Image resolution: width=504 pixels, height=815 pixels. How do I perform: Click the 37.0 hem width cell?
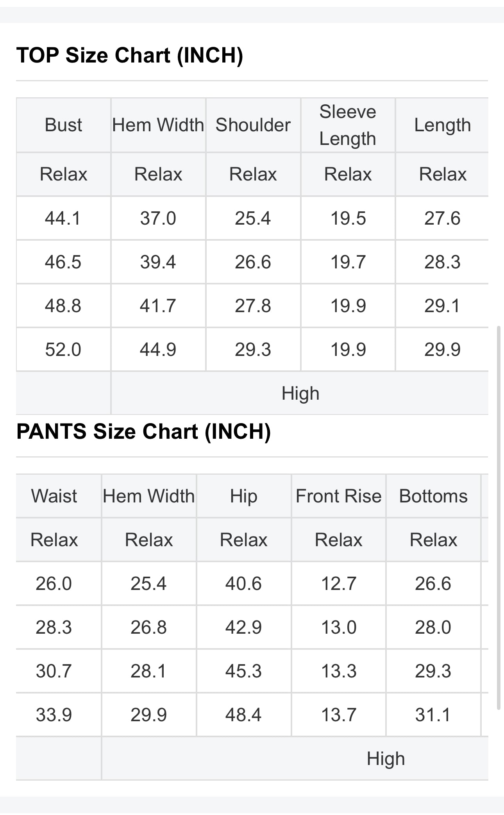pos(158,218)
